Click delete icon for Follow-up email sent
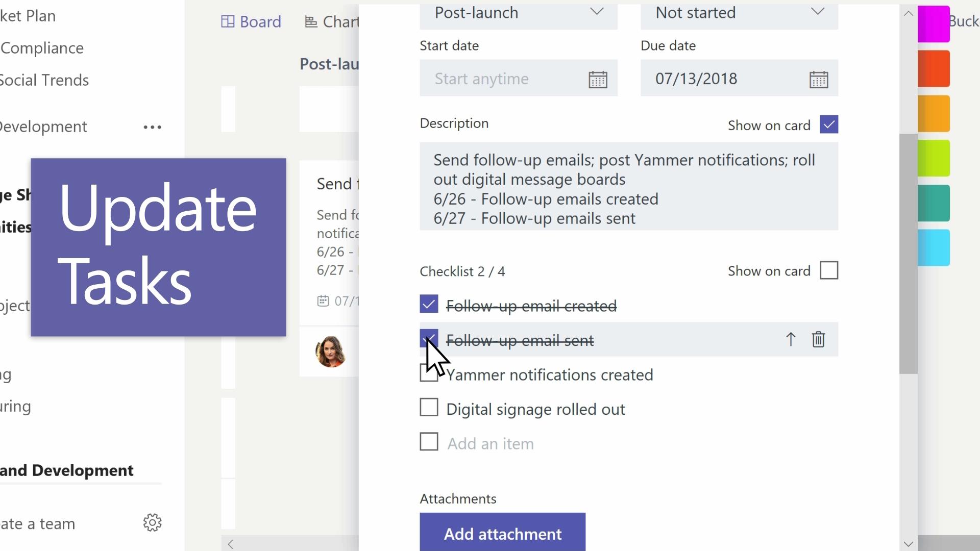The height and width of the screenshot is (551, 980). [x=819, y=340]
